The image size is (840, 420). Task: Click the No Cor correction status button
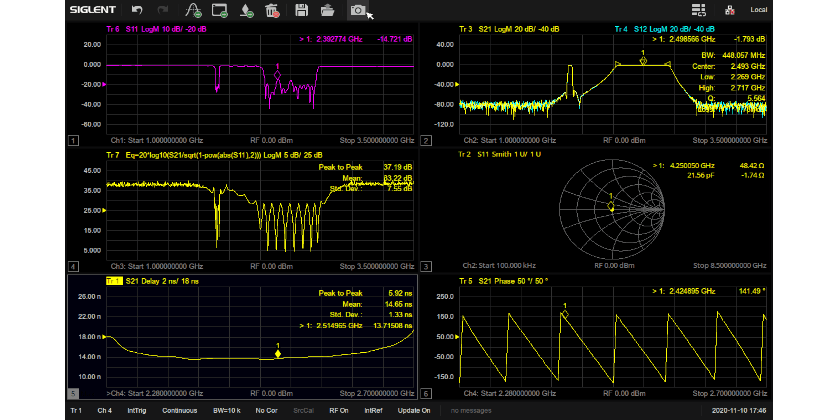(266, 410)
